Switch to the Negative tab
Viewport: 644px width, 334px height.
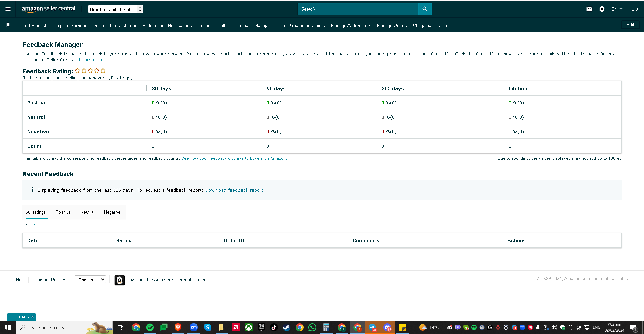(x=112, y=212)
